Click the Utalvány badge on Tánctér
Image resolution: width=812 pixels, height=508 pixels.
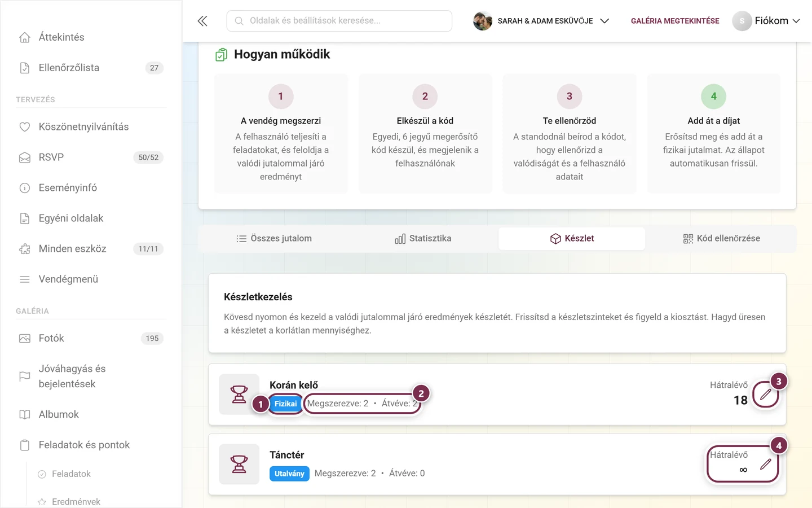pyautogui.click(x=289, y=474)
